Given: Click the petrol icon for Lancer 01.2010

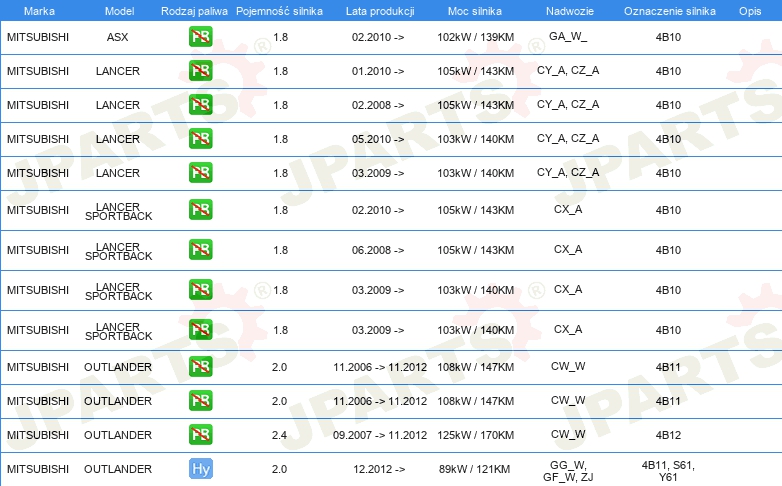Looking at the screenshot, I should pos(200,70).
